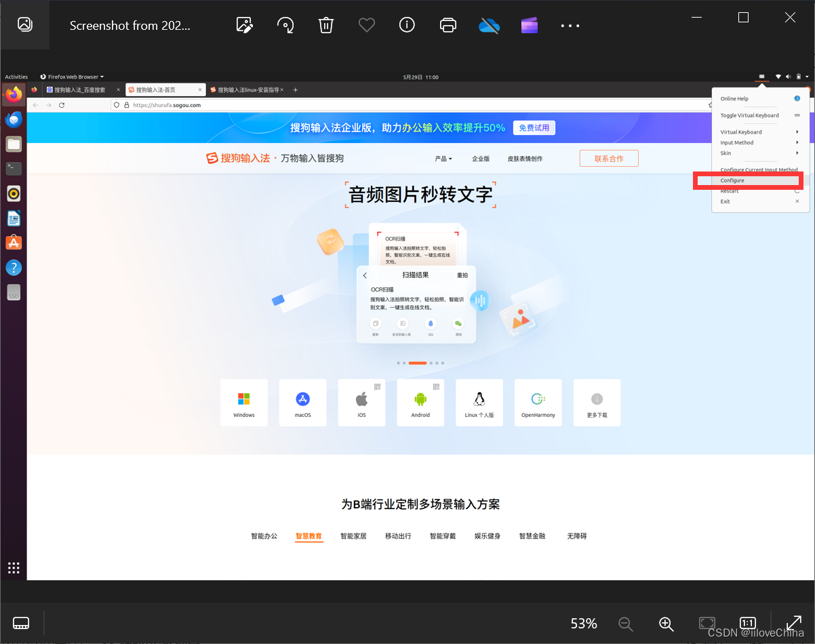Close the 搜狗输入法_百度搜索 tab

pos(118,89)
